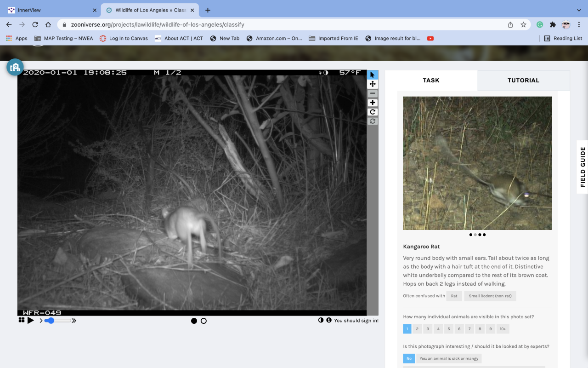Image resolution: width=588 pixels, height=368 pixels.
Task: Open the Imported From IE bookmark folder
Action: click(333, 38)
